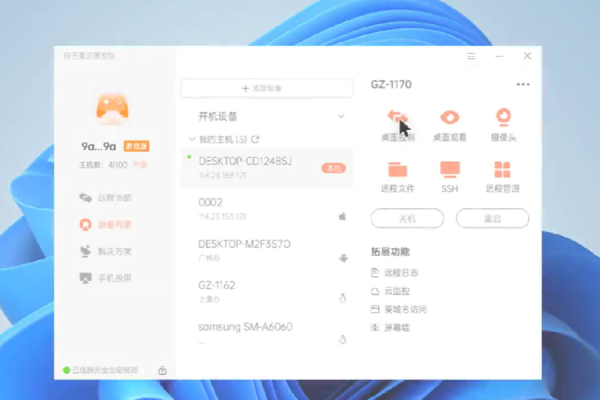The width and height of the screenshot is (600, 400).
Task: Click the 桌面控制 desktop control icon
Action: (x=397, y=118)
